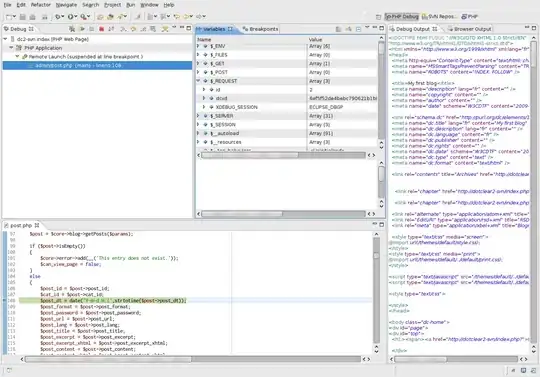Click the Suspend icon in Debug toolbar
This screenshot has height=377, width=540.
pos(92,29)
